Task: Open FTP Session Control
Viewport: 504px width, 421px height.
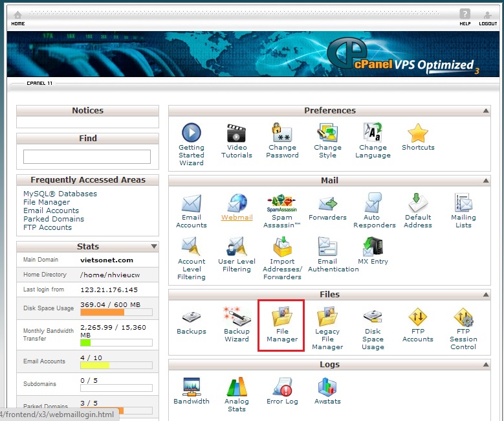Action: pyautogui.click(x=463, y=329)
